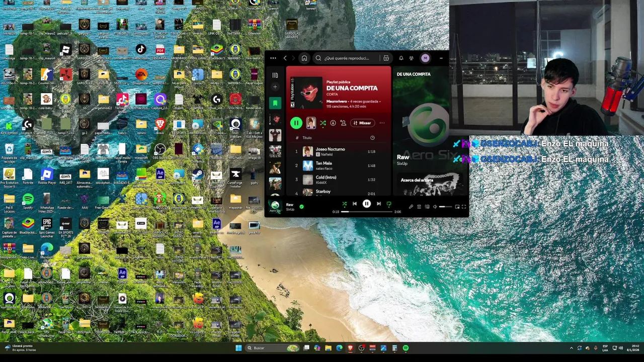Select the Epic Games Launcher desktop icon

tap(47, 226)
